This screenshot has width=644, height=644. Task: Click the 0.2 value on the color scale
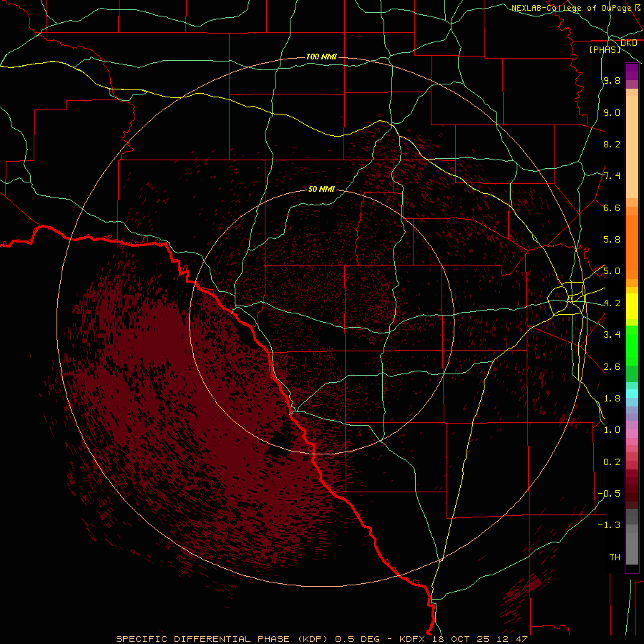coord(612,462)
